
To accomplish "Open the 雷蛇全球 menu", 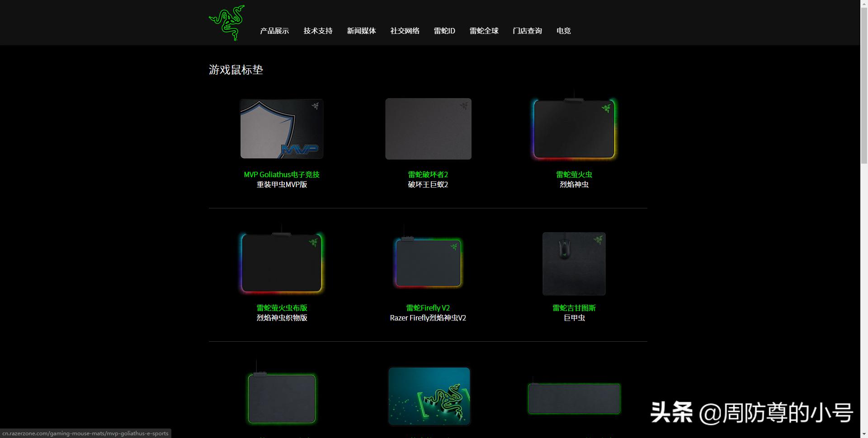I will 484,31.
